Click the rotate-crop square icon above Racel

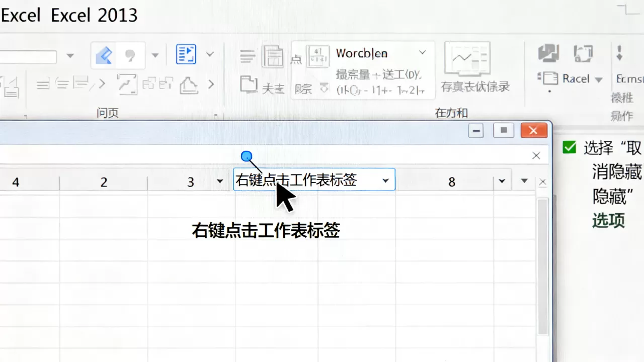tap(583, 53)
